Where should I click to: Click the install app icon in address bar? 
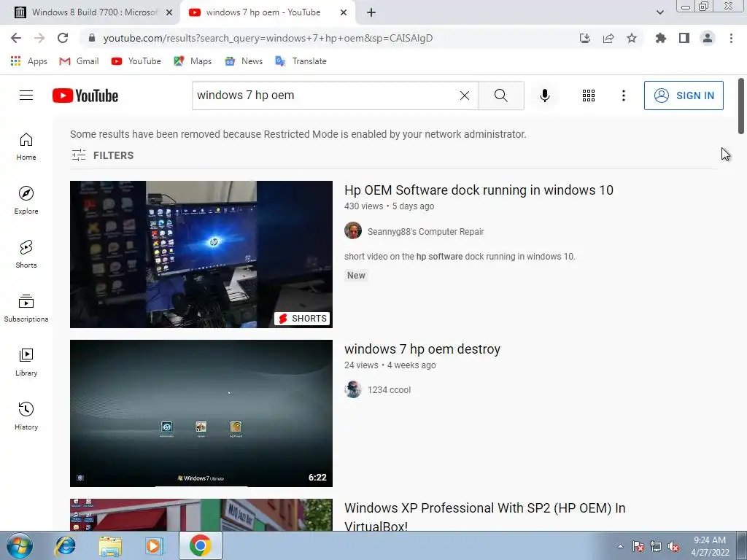point(585,38)
